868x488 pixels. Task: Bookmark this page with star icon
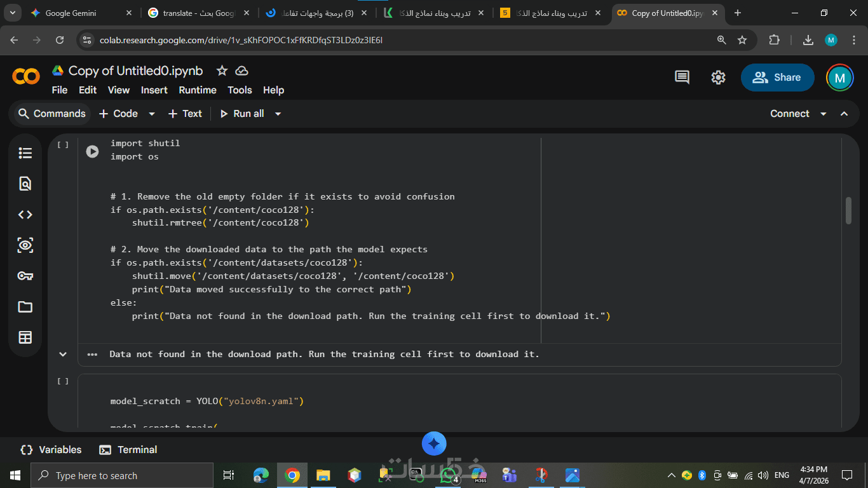pyautogui.click(x=742, y=40)
